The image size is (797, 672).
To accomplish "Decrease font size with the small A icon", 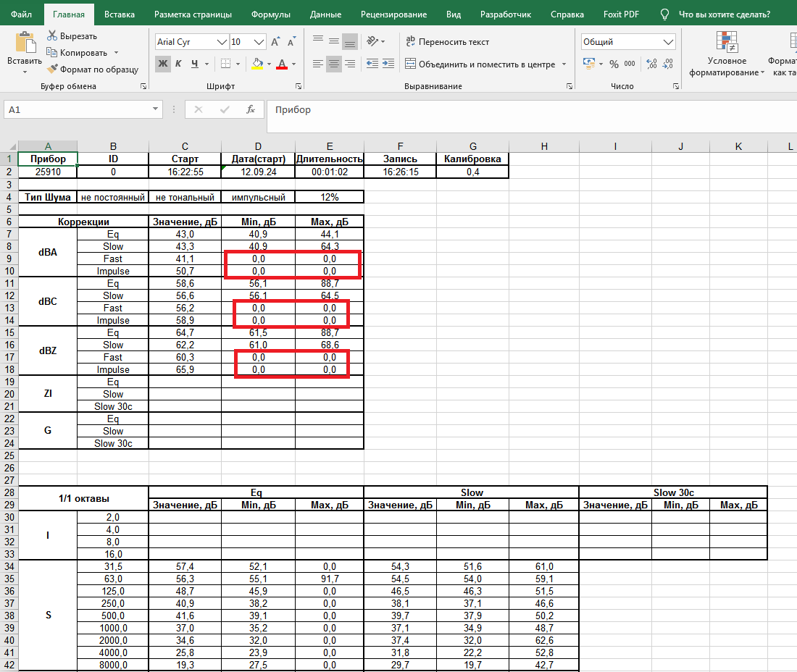I will pyautogui.click(x=291, y=42).
